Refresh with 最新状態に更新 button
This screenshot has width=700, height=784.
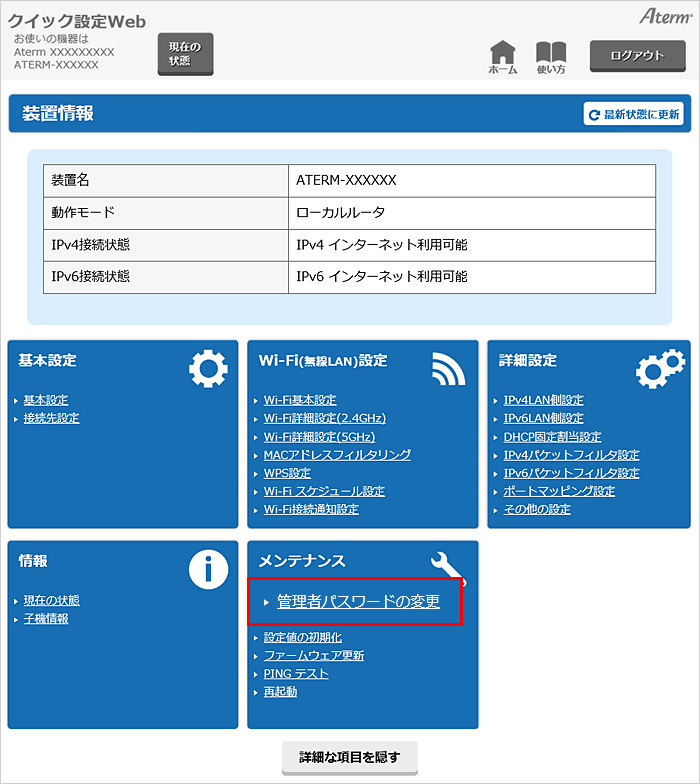(634, 115)
